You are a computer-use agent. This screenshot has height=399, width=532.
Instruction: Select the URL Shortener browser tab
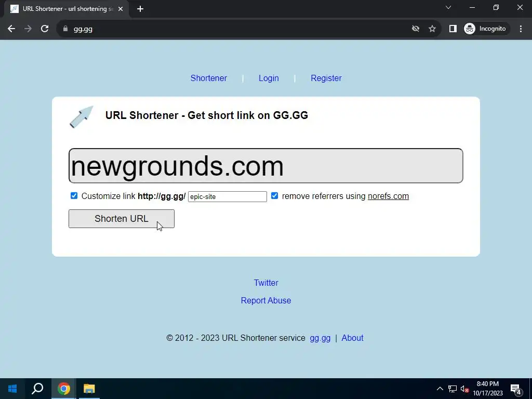click(66, 9)
